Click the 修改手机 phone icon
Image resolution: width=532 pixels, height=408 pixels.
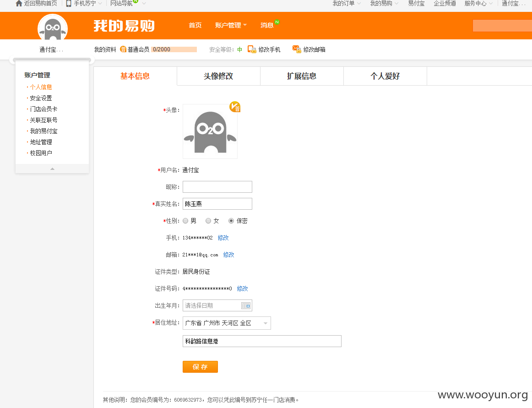pyautogui.click(x=252, y=49)
